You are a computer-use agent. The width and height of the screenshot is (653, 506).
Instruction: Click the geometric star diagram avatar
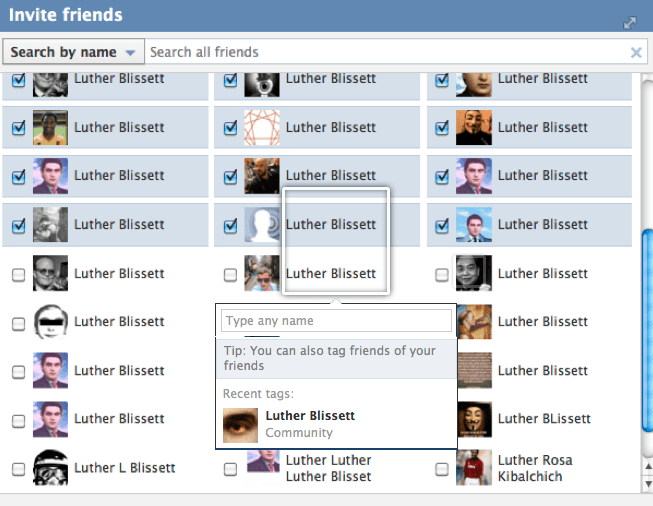click(262, 128)
